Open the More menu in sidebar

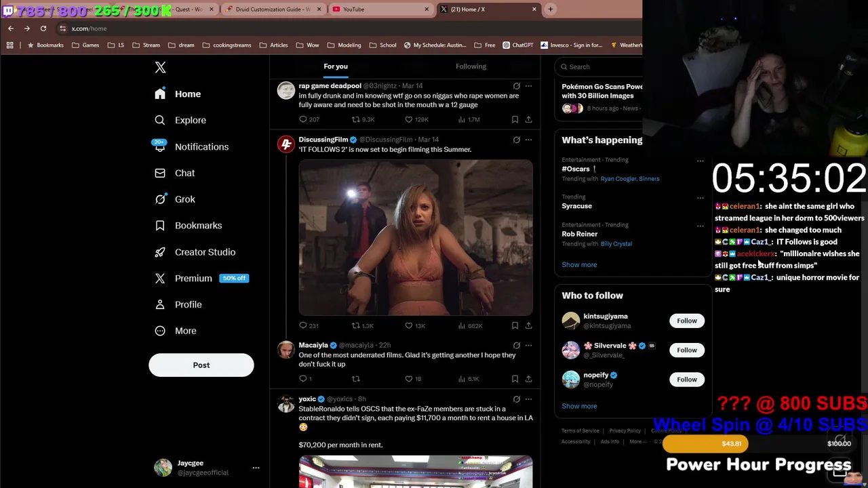(175, 331)
